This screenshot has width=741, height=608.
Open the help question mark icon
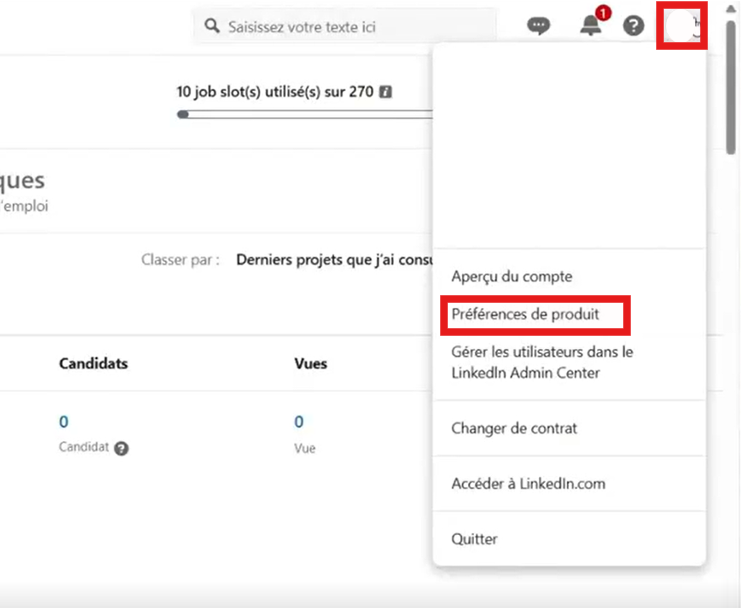pyautogui.click(x=633, y=26)
